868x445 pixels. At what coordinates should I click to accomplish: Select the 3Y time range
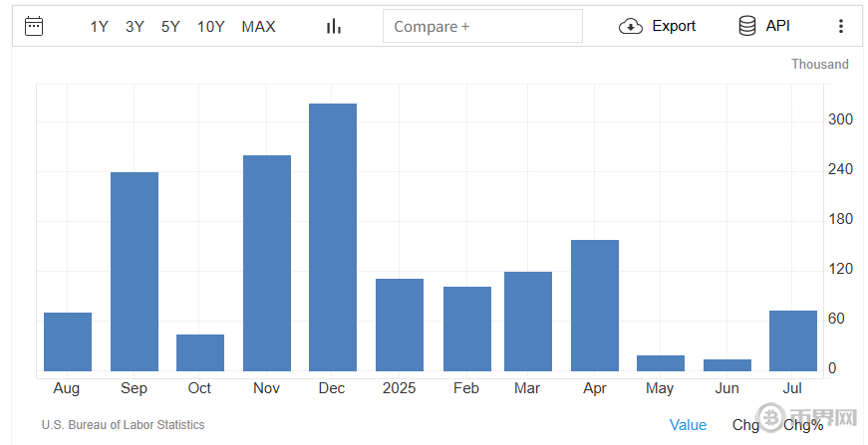point(135,27)
